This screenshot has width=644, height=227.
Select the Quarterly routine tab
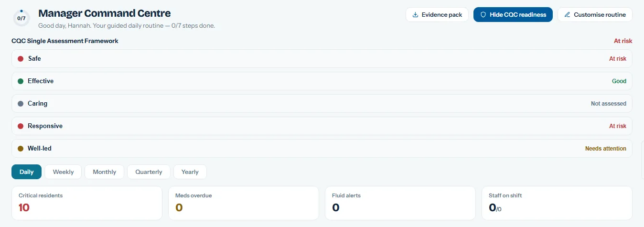tap(149, 172)
